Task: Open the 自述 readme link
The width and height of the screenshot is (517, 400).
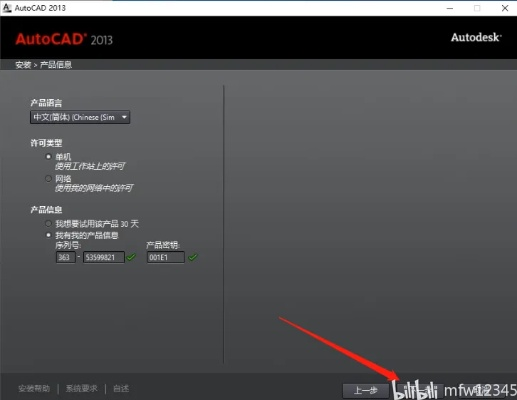Action: click(121, 388)
